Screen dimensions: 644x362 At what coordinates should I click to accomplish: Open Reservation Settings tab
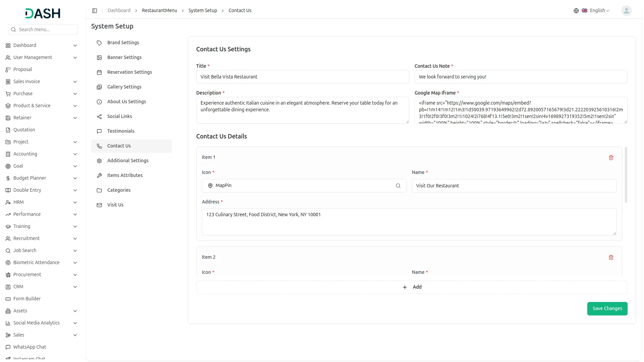[x=129, y=72]
